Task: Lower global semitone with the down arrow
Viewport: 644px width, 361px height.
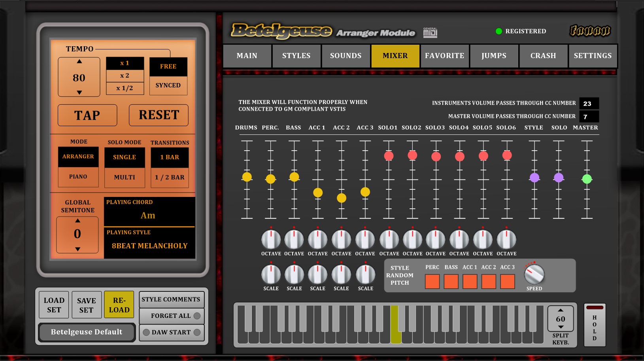Action: 77,249
